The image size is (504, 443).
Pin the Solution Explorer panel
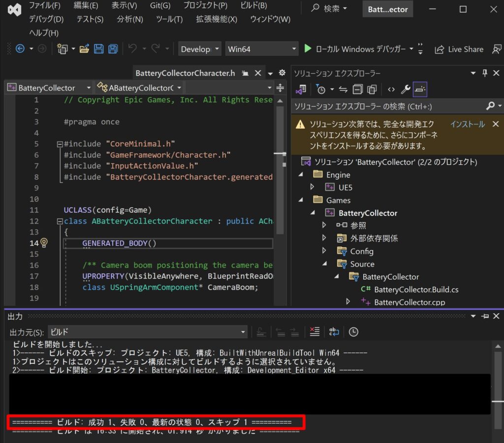[485, 73]
